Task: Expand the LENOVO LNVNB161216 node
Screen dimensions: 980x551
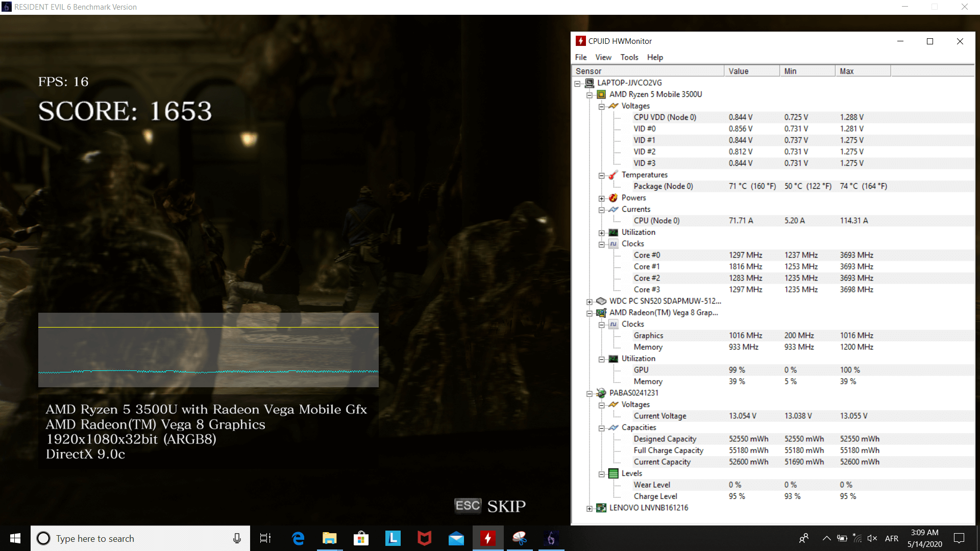Action: [590, 508]
